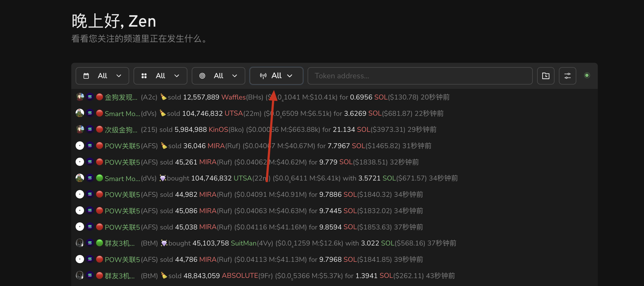This screenshot has height=286, width=644.
Task: Expand the broadcast signal channel filter
Action: coord(276,76)
